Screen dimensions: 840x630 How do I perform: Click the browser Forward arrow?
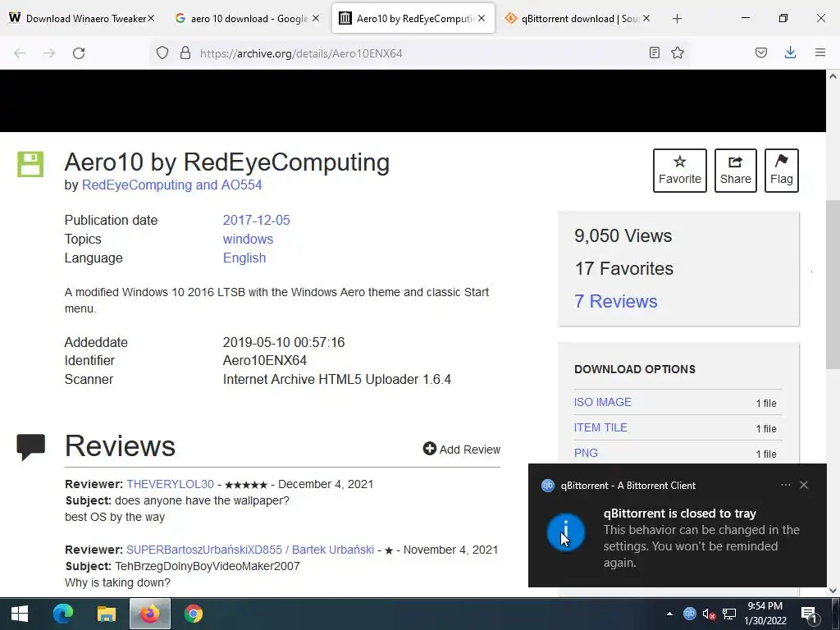pyautogui.click(x=49, y=53)
